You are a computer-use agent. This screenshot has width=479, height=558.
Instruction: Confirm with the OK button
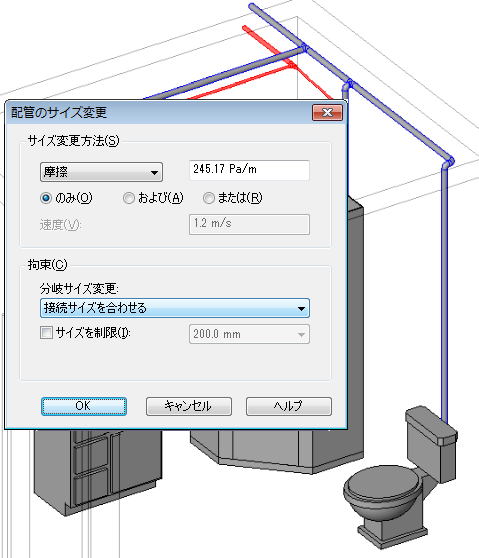pyautogui.click(x=84, y=406)
